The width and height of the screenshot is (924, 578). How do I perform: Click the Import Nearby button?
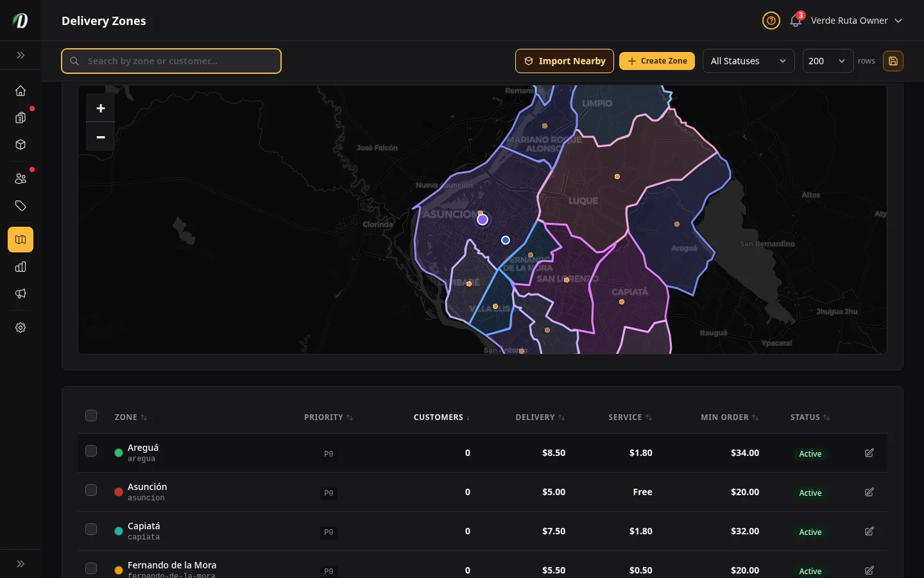click(x=565, y=61)
